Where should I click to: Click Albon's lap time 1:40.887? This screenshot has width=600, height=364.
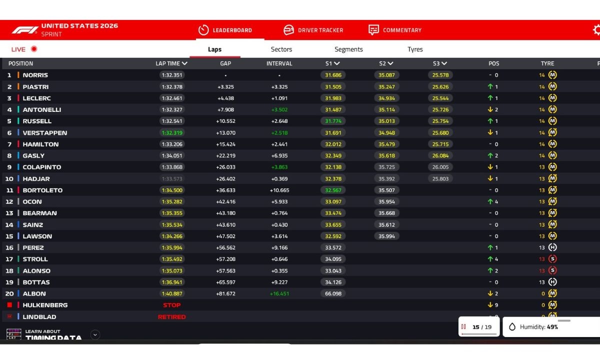[172, 293]
